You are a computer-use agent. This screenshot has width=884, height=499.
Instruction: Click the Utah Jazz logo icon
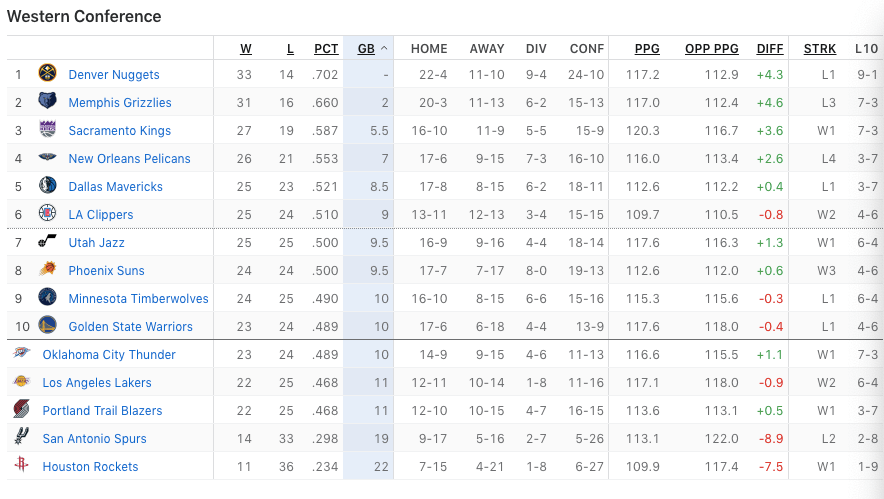(47, 241)
